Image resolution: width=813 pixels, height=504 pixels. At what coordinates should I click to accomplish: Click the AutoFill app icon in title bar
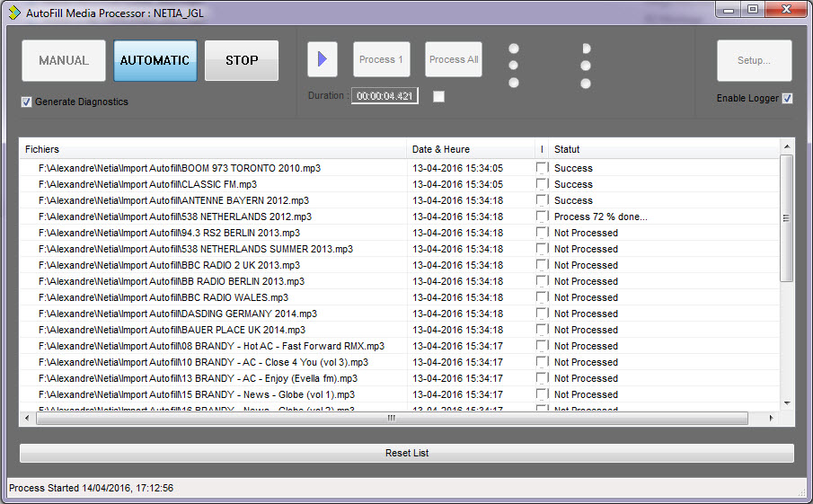point(13,13)
